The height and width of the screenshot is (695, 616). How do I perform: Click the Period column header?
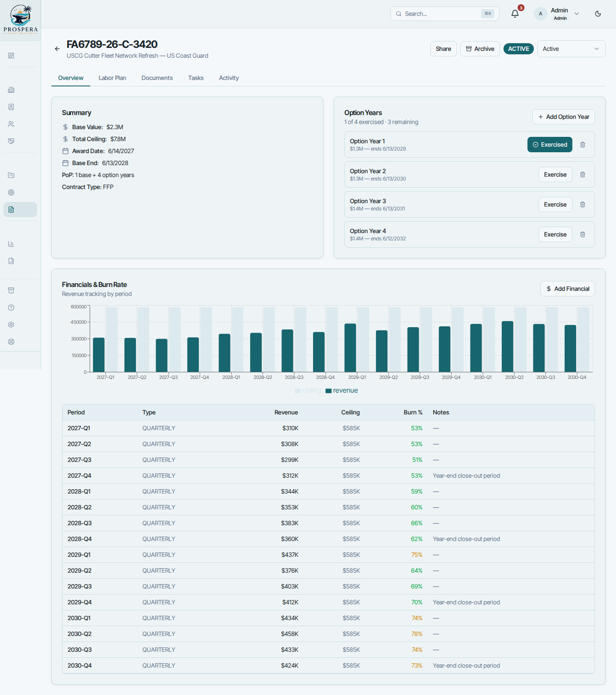tap(76, 412)
